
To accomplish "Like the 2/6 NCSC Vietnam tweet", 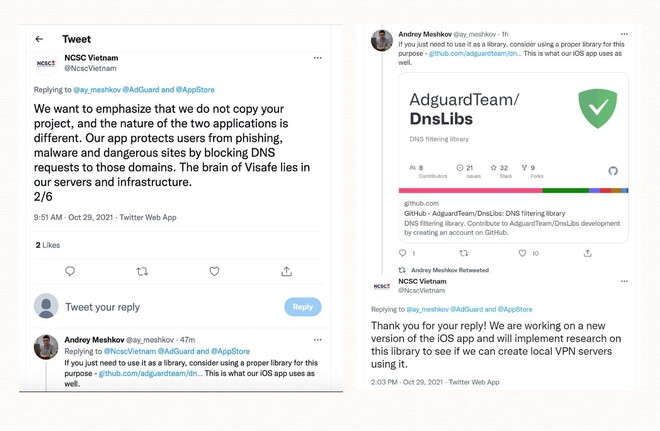I will click(x=214, y=271).
